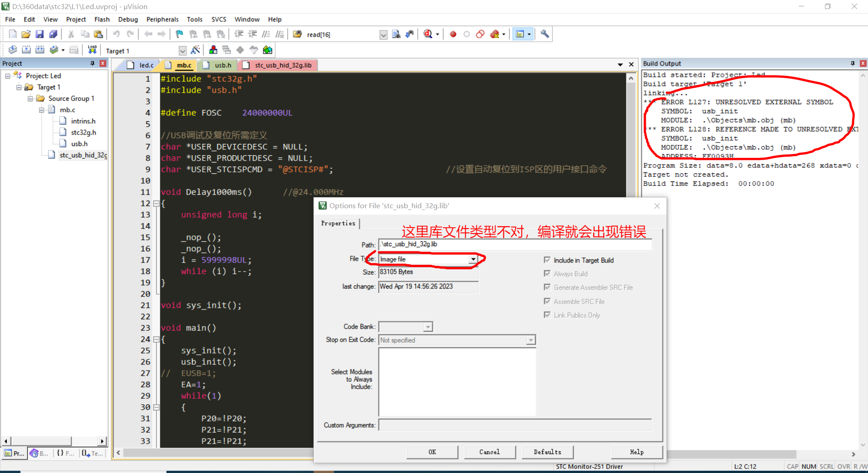Switch to the Books tab at panel bottom

pos(39,453)
